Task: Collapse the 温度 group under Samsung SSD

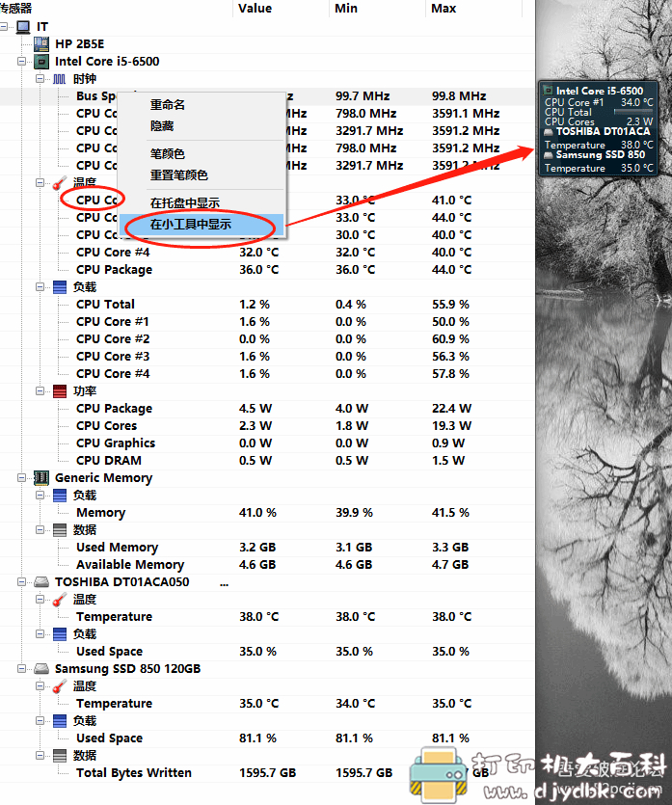Action: tap(40, 685)
